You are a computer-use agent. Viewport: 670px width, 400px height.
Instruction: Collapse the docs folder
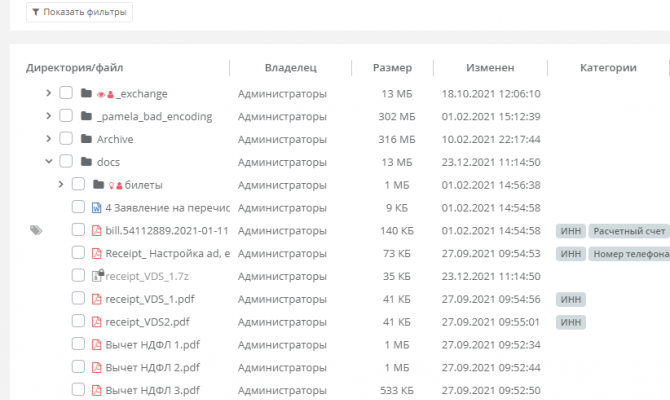(48, 162)
